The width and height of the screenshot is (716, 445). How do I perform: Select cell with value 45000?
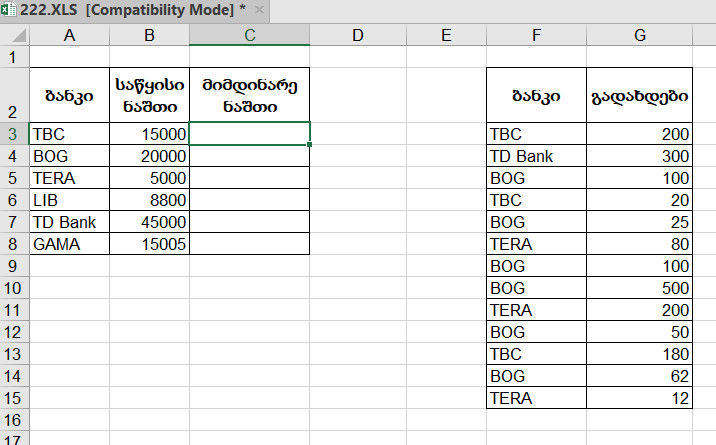point(149,222)
